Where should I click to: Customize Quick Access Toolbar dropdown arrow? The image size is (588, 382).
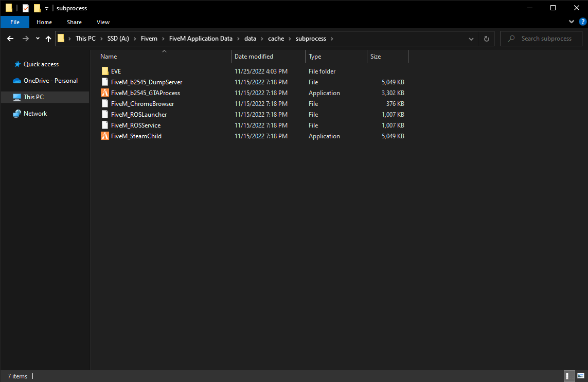click(x=46, y=8)
